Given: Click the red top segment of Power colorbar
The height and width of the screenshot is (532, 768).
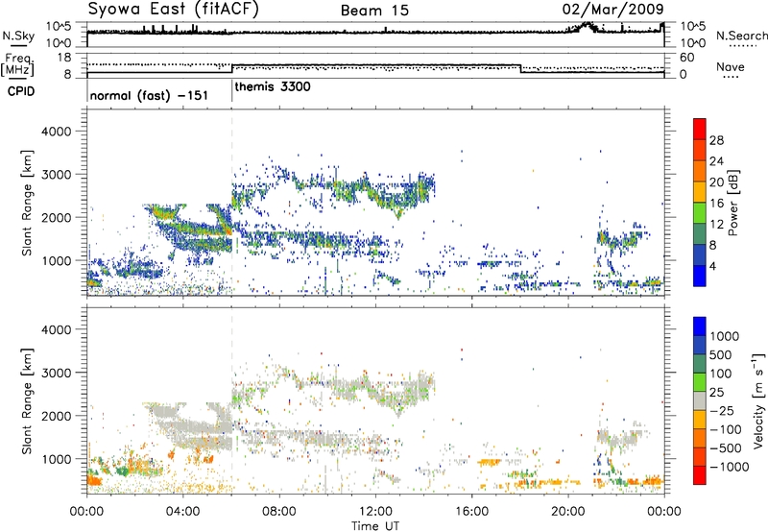Looking at the screenshot, I should tap(700, 129).
